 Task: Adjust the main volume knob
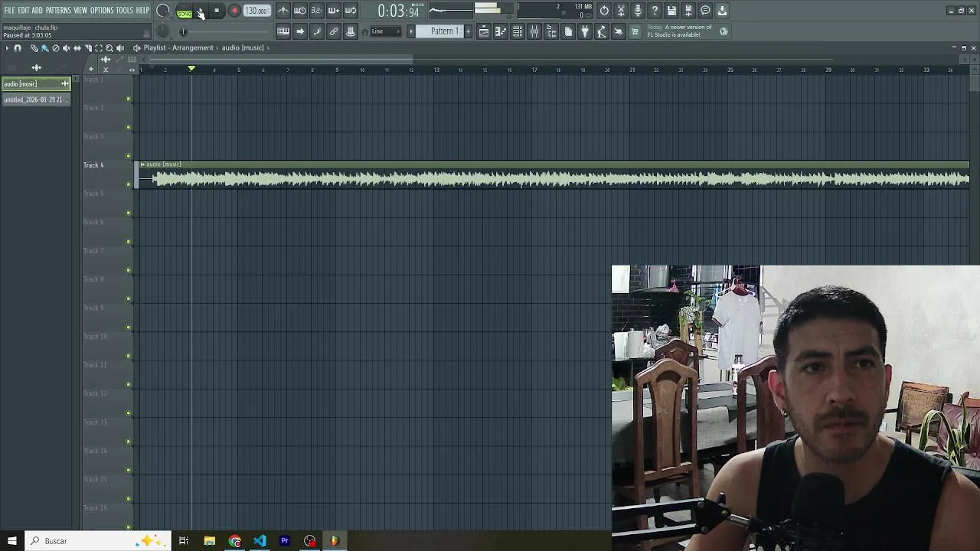[x=163, y=11]
